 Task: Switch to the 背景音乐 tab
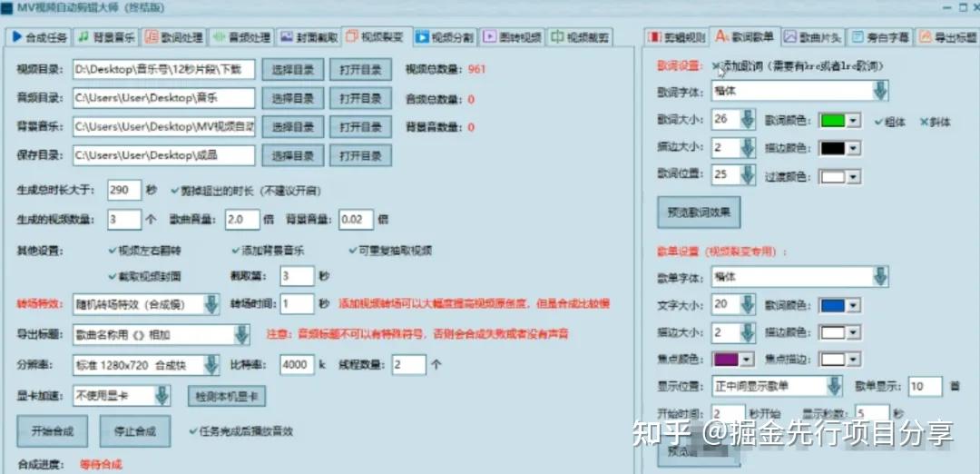click(x=106, y=37)
